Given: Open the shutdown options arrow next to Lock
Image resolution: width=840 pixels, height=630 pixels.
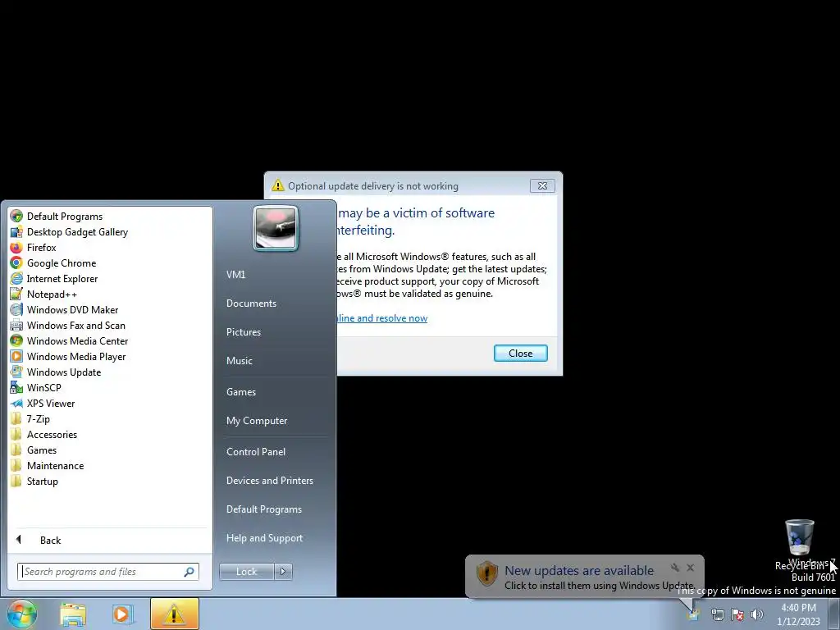Looking at the screenshot, I should pos(283,572).
